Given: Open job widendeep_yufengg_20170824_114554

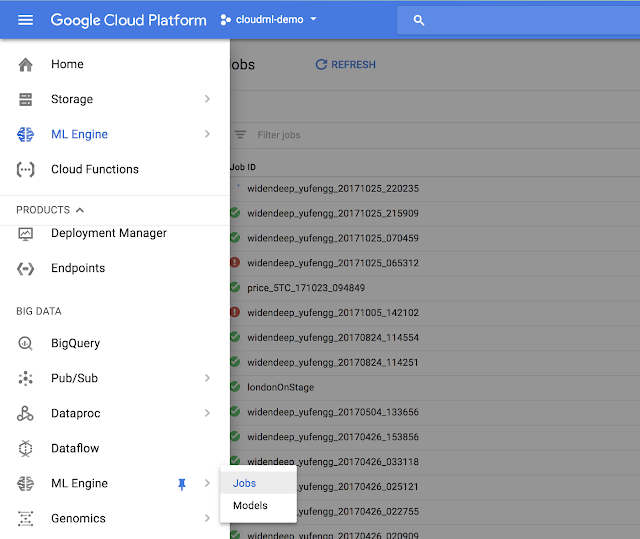Looking at the screenshot, I should (333, 337).
